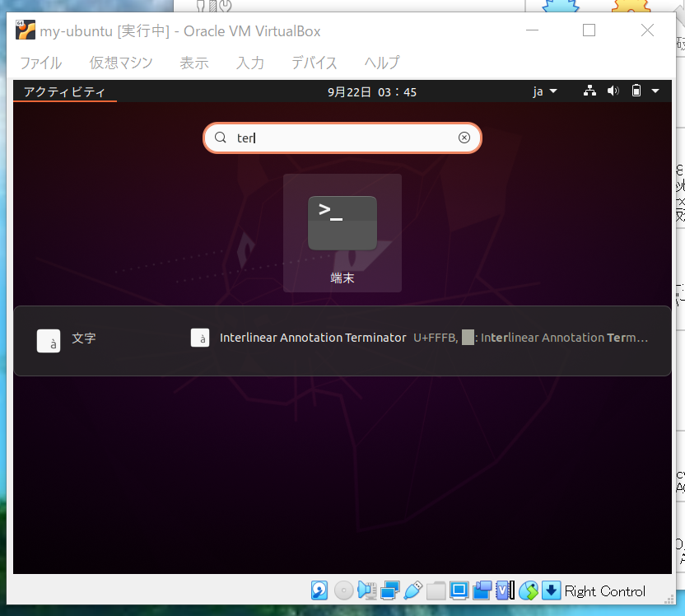The width and height of the screenshot is (685, 616).
Task: Open the デバイス menu
Action: (x=315, y=63)
